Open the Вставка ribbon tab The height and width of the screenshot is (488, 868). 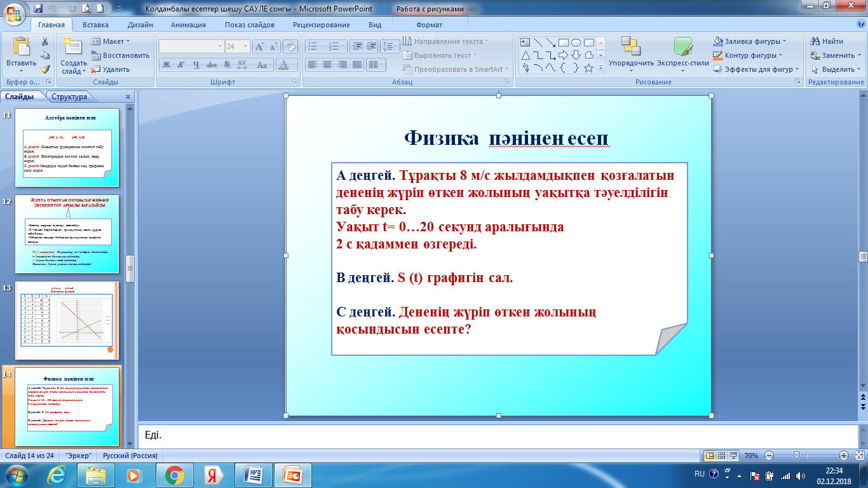coord(95,25)
